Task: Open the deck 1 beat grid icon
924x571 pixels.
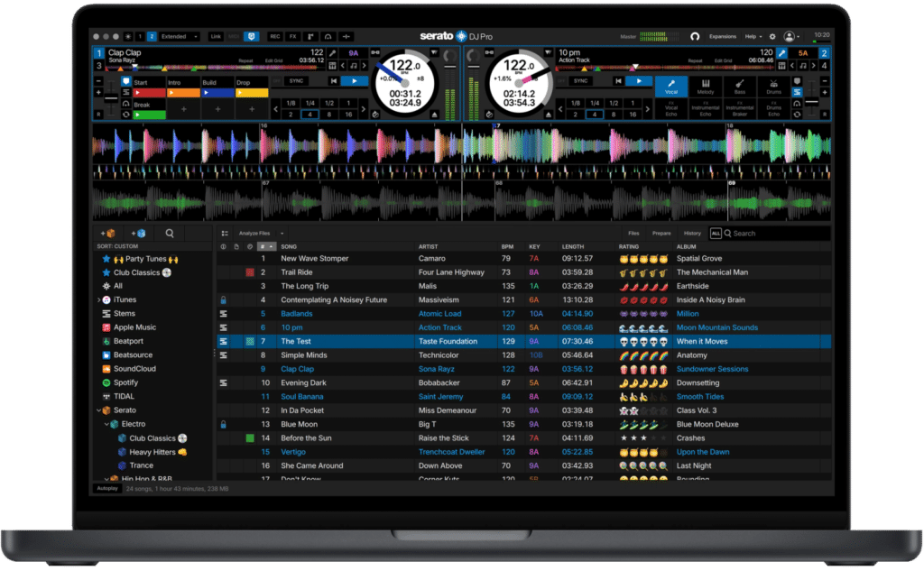Action: pos(332,66)
